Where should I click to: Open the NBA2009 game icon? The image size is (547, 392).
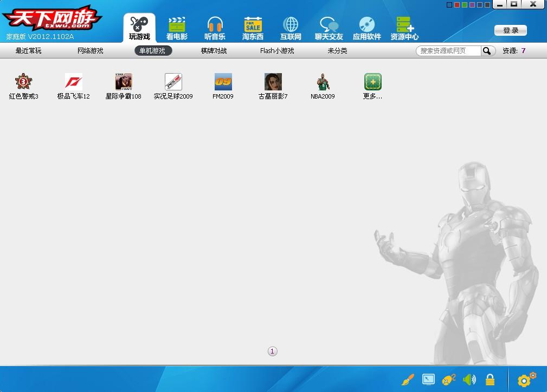pyautogui.click(x=323, y=82)
